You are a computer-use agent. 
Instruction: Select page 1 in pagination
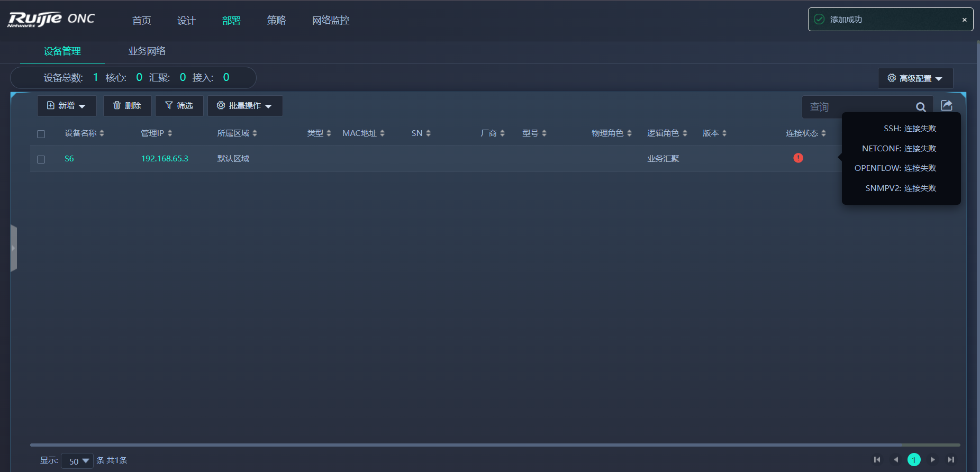coord(914,460)
